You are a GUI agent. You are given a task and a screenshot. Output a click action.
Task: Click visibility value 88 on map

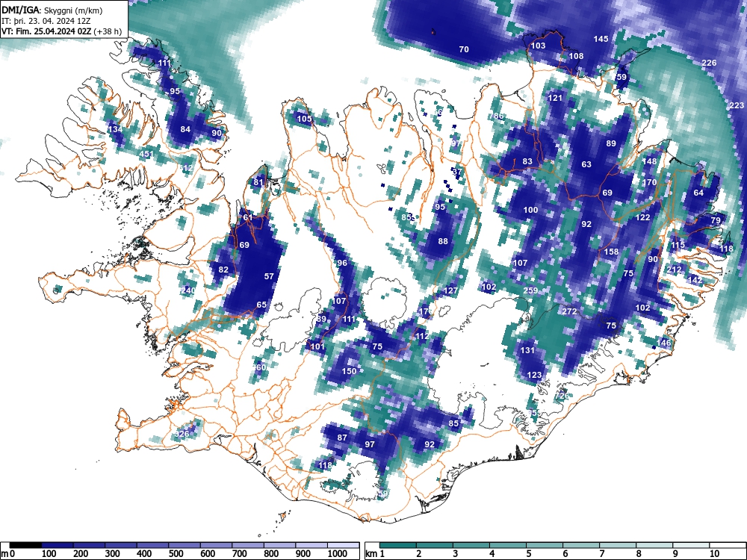(x=442, y=241)
